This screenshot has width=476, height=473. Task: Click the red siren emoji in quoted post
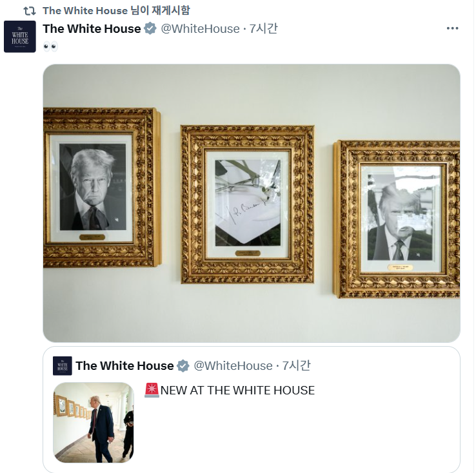click(x=152, y=391)
